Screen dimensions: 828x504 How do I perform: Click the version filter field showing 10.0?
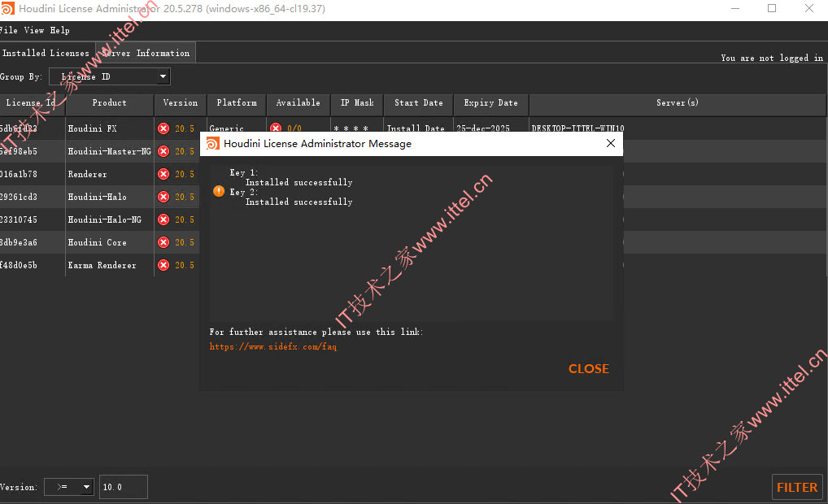[x=124, y=487]
